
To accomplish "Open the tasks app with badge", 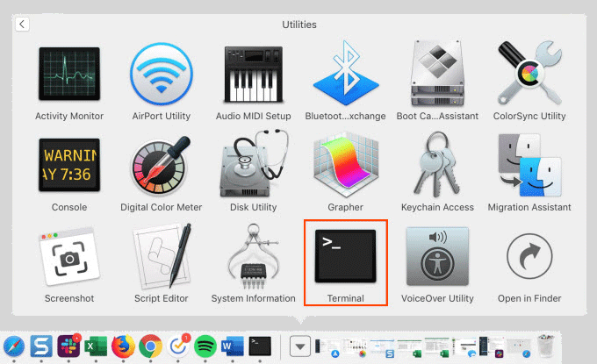I will 178,346.
